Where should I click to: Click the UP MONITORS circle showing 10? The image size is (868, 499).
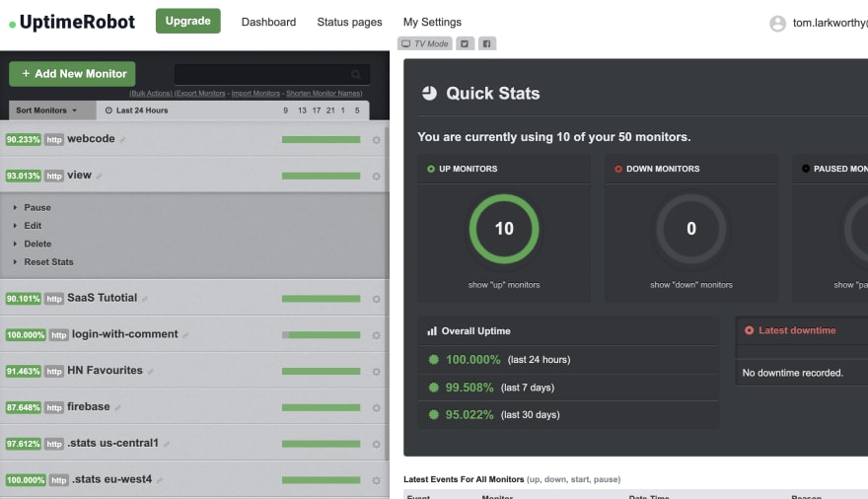[x=504, y=229]
